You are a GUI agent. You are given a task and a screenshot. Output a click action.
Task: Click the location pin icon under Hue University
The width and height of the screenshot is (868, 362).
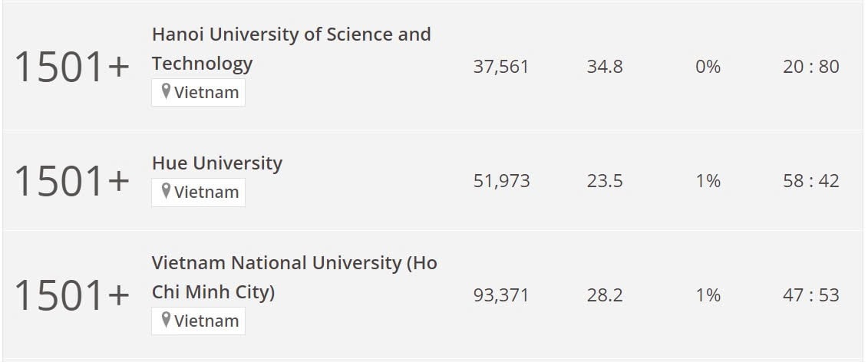point(166,192)
